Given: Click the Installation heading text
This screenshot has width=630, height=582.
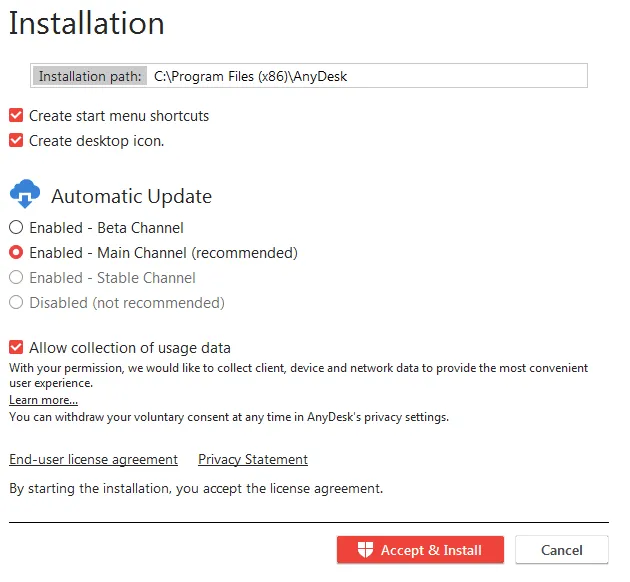Looking at the screenshot, I should pyautogui.click(x=86, y=23).
